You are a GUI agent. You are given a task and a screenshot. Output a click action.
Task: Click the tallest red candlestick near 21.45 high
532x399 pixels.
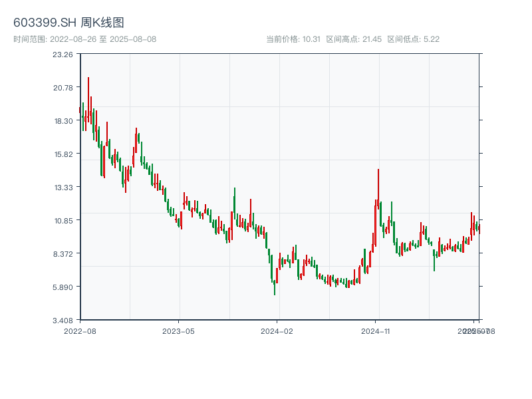[88, 100]
